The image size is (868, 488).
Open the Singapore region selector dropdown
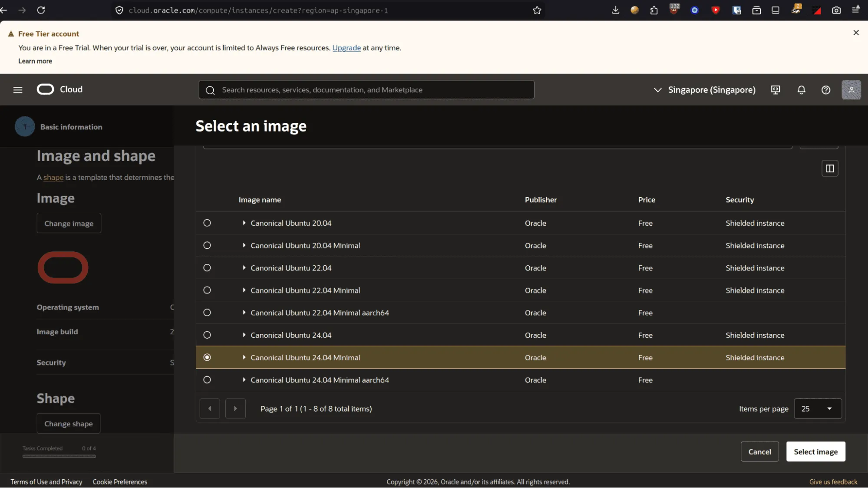(705, 90)
